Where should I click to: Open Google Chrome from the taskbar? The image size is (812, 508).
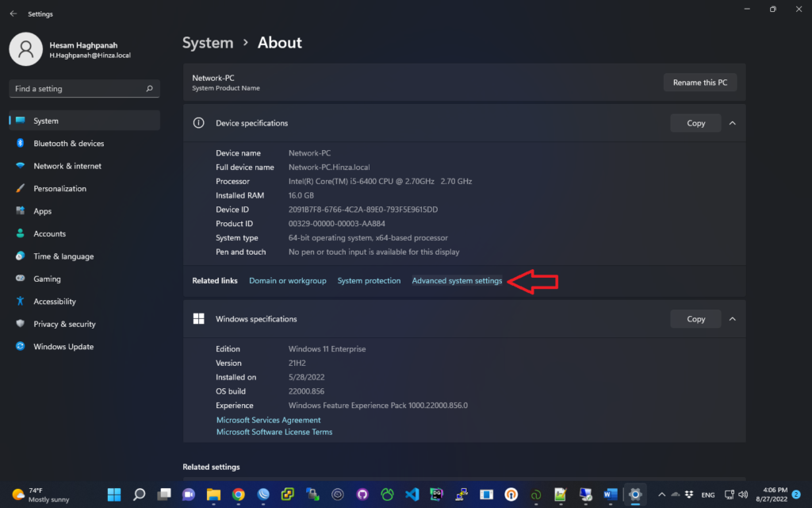pos(238,494)
